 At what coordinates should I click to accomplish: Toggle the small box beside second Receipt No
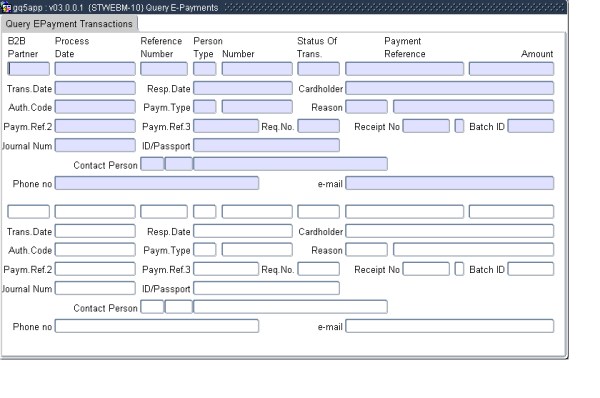pos(459,269)
